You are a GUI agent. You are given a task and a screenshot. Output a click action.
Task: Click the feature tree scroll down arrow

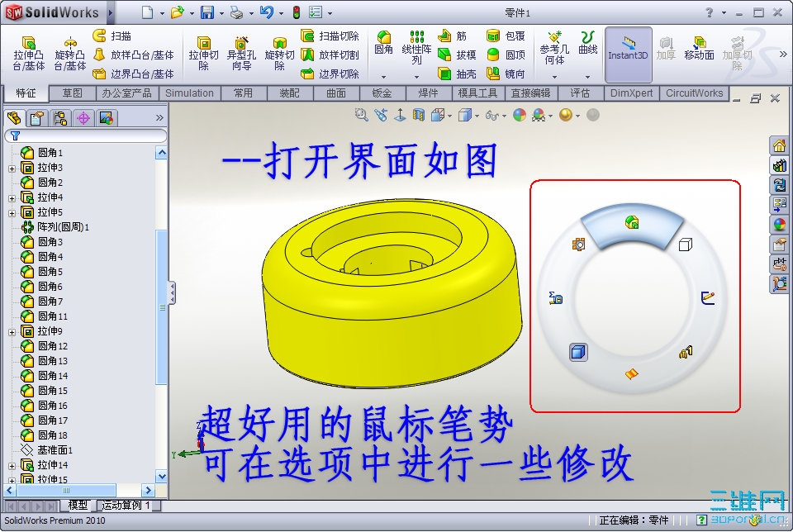point(162,477)
